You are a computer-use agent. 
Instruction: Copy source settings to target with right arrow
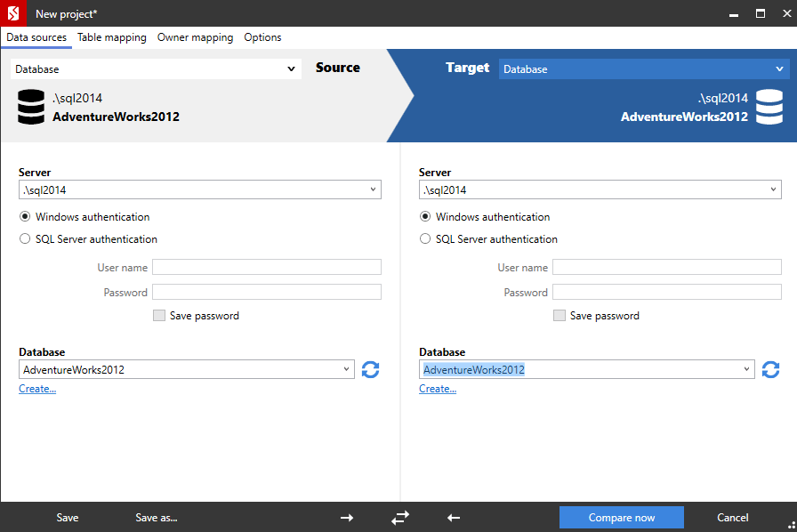click(x=347, y=518)
